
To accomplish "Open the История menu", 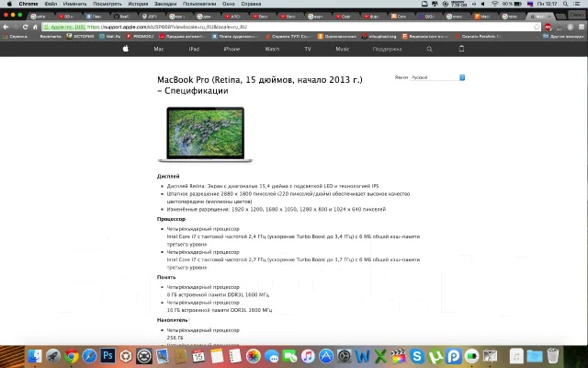I will tap(138, 4).
